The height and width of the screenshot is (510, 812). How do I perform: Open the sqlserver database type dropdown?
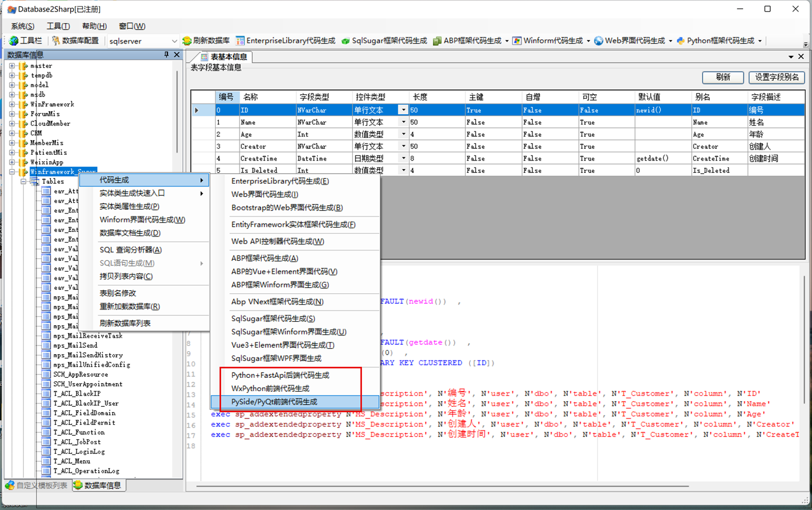[174, 41]
